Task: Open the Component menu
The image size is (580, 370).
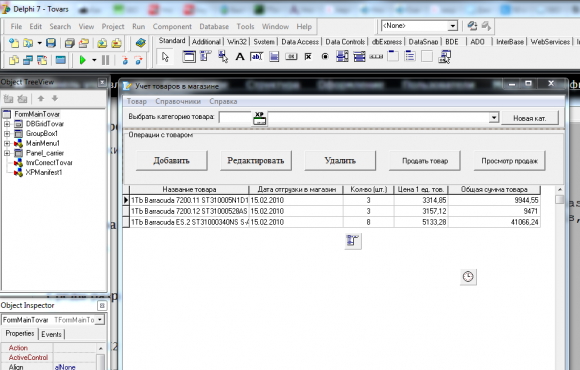Action: coord(172,27)
